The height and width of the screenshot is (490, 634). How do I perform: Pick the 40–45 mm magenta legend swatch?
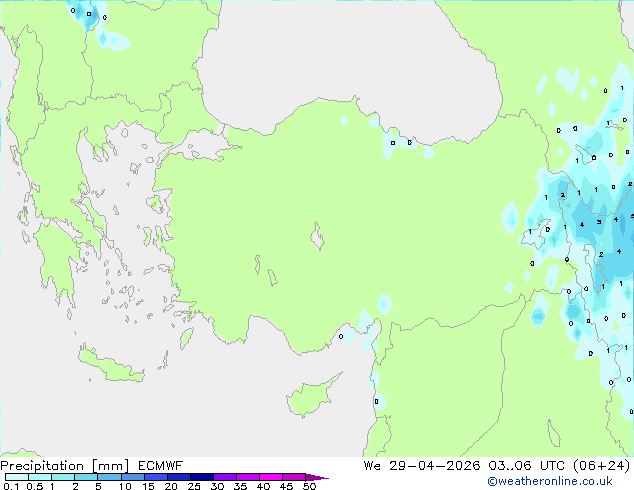[x=271, y=477]
